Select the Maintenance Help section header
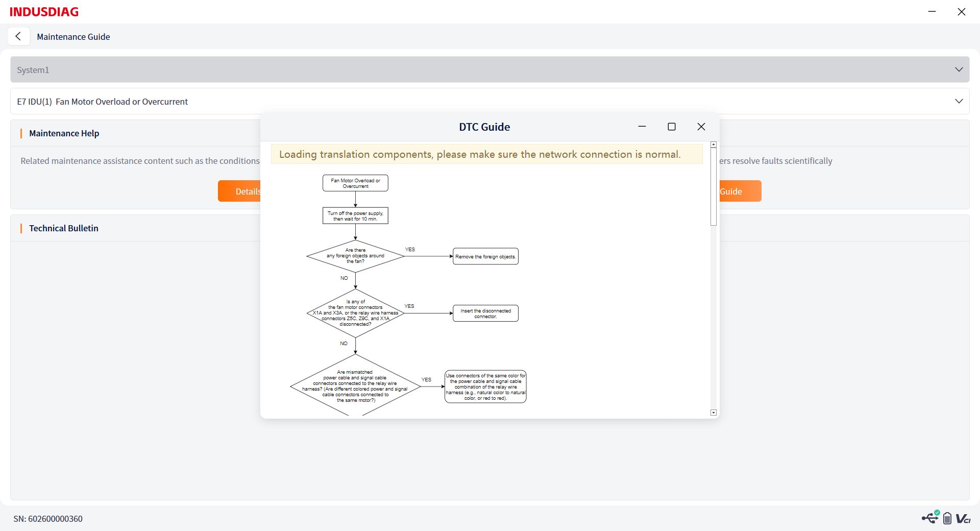Image resolution: width=980 pixels, height=531 pixels. point(64,133)
